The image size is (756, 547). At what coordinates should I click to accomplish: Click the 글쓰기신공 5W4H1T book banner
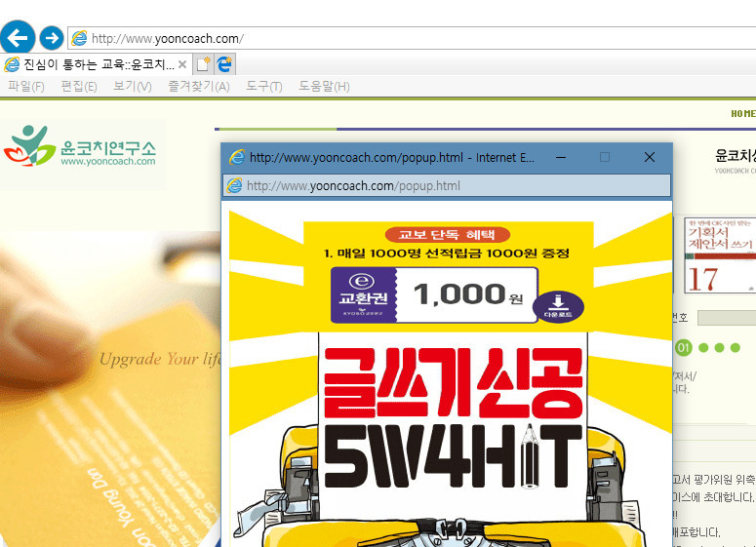coord(453,419)
